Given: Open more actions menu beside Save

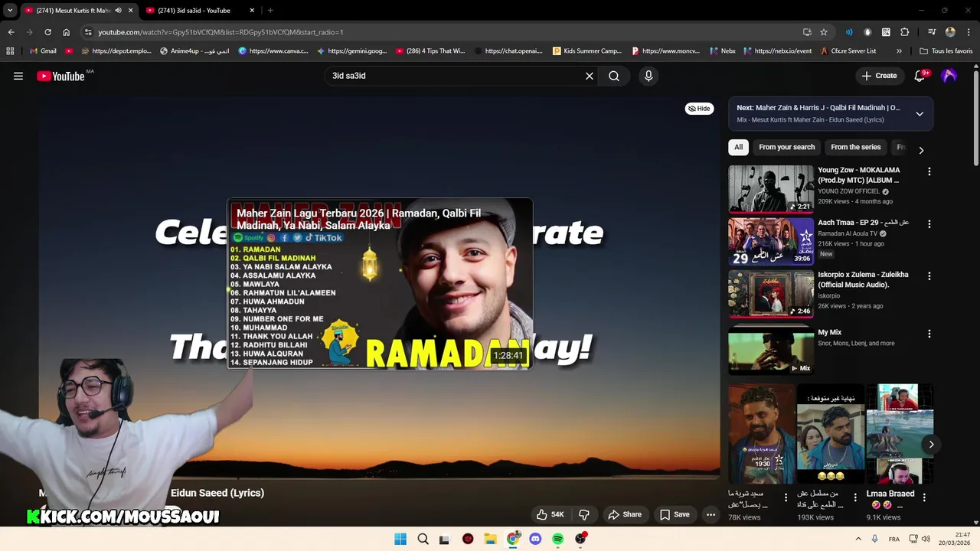Looking at the screenshot, I should tap(710, 514).
